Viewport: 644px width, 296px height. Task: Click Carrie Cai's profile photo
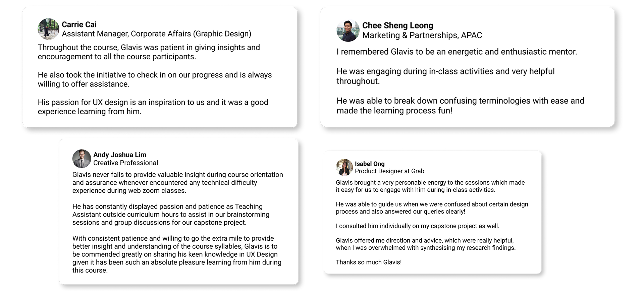click(48, 29)
